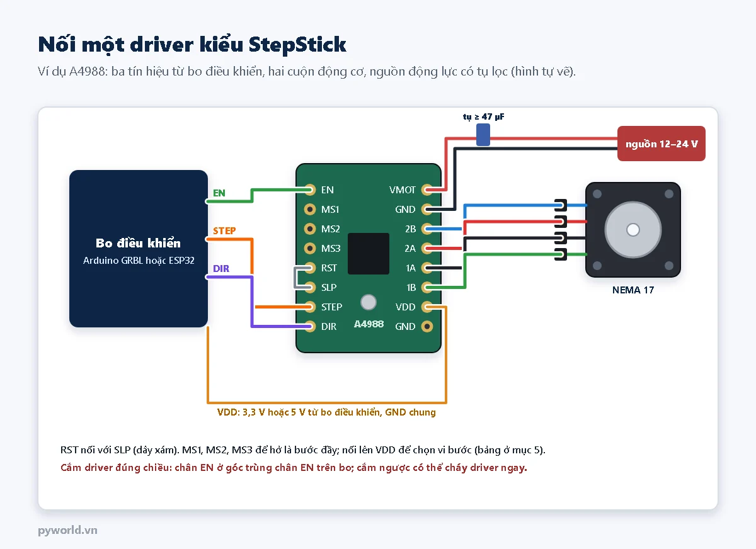
Task: Select the MS1 pin label
Action: (330, 209)
